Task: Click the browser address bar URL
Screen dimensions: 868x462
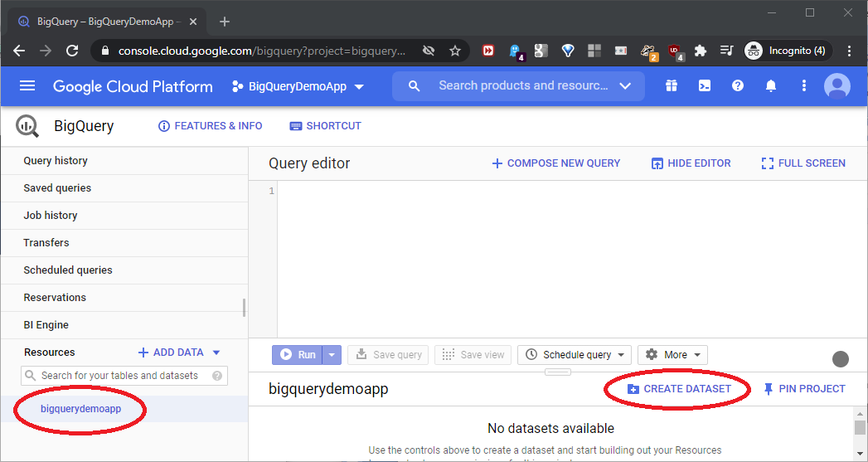Action: coord(262,51)
